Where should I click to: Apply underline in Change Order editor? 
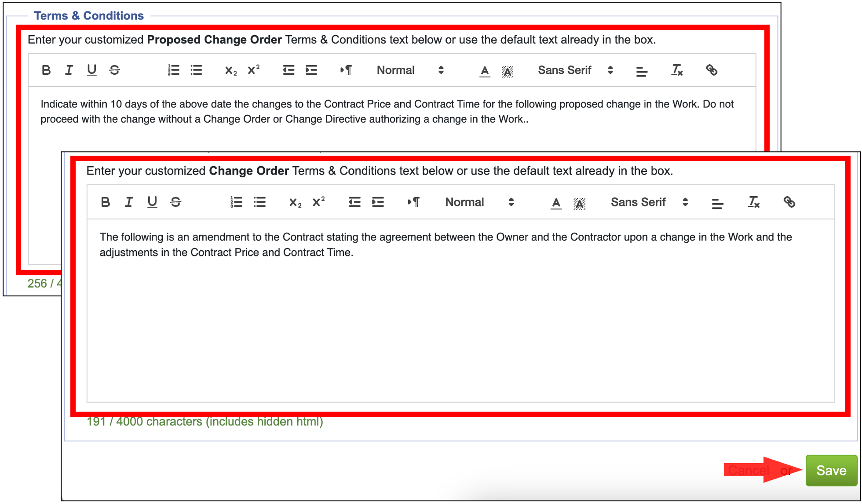(x=152, y=202)
